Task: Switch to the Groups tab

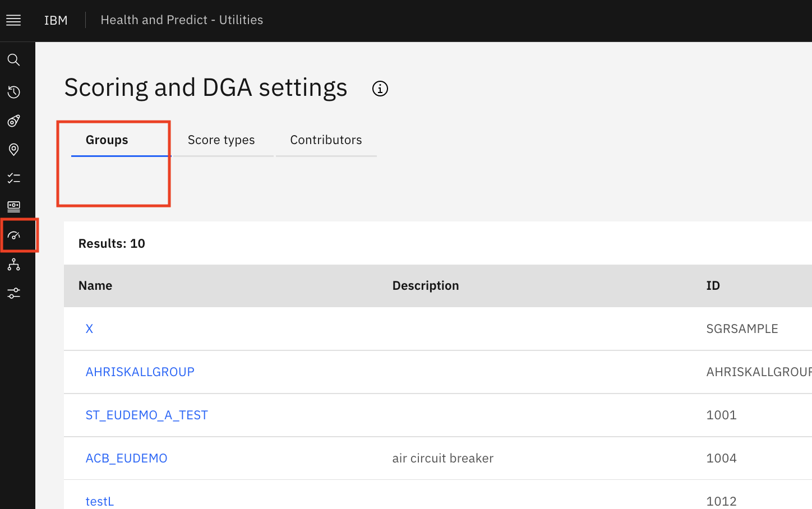Action: 120,140
